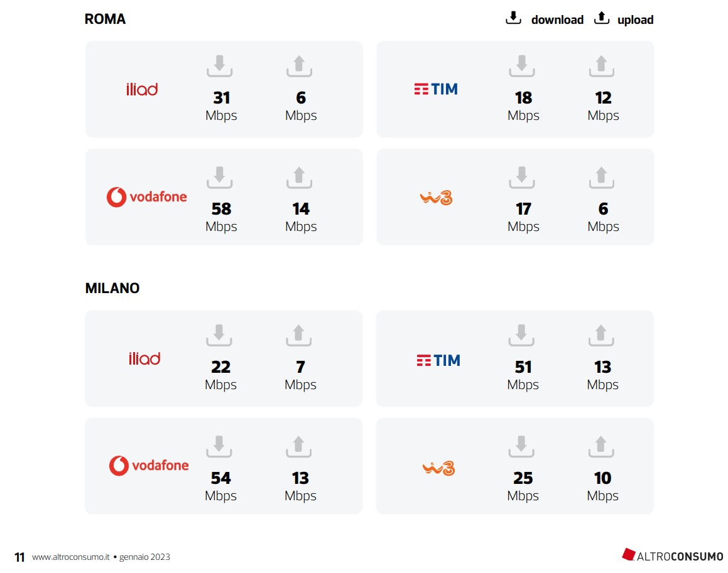Click the Iliad logo under Roma

[142, 89]
